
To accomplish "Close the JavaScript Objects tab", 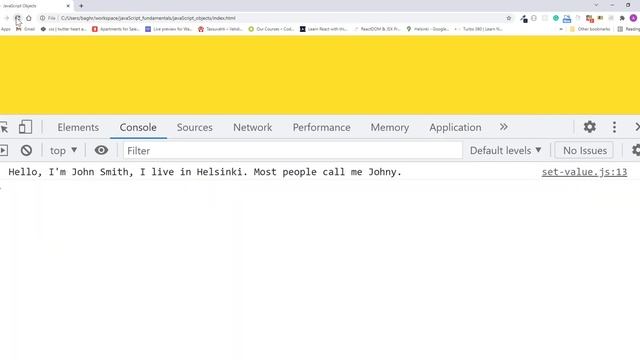I will (x=68, y=6).
